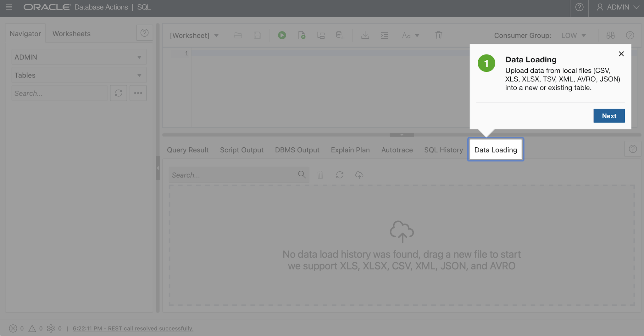This screenshot has width=644, height=336.
Task: Open the Tables object type dropdown
Action: pos(79,75)
